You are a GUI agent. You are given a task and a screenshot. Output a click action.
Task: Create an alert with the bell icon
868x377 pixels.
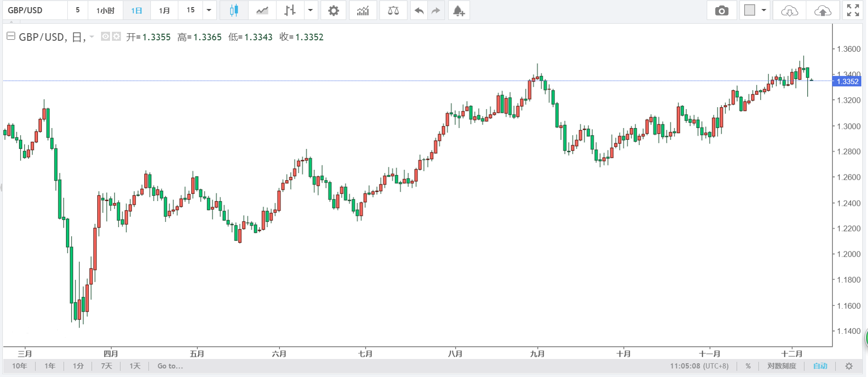(x=458, y=10)
